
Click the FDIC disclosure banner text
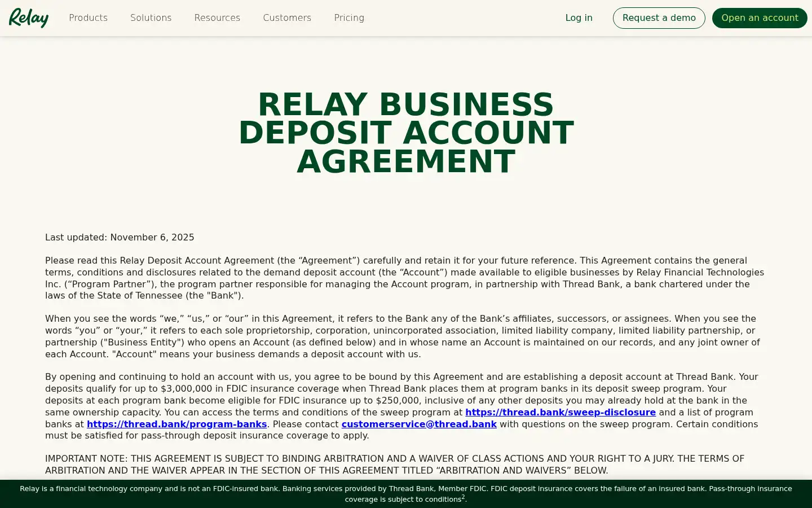[x=406, y=494]
